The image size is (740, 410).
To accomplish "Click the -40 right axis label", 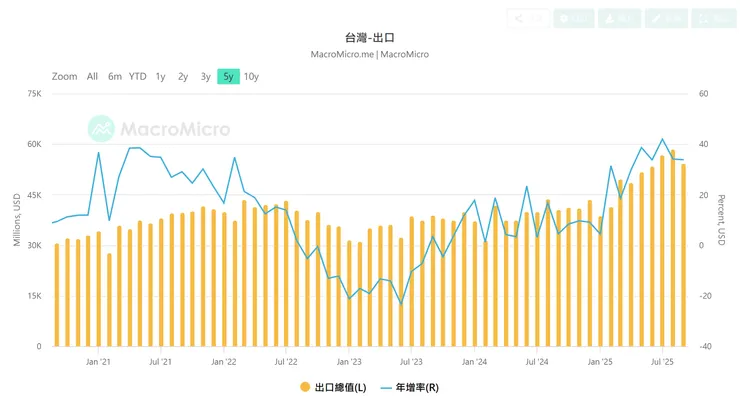I will pyautogui.click(x=705, y=346).
